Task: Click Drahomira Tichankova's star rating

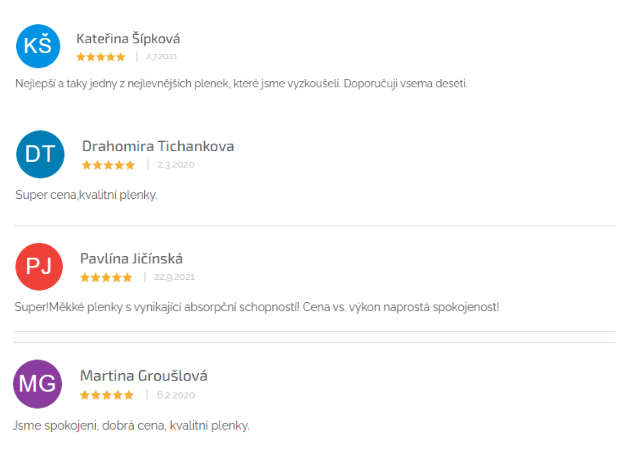Action: 108,165
